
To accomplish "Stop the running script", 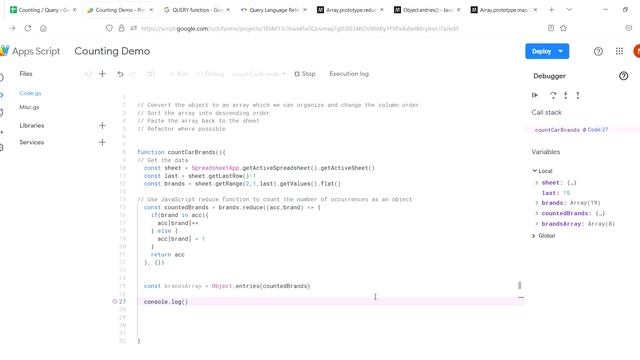I will tap(305, 74).
